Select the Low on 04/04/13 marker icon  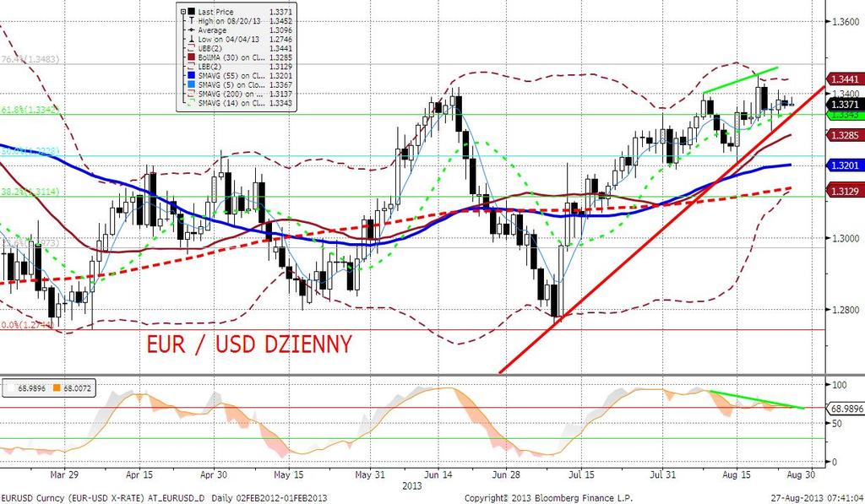click(x=192, y=39)
